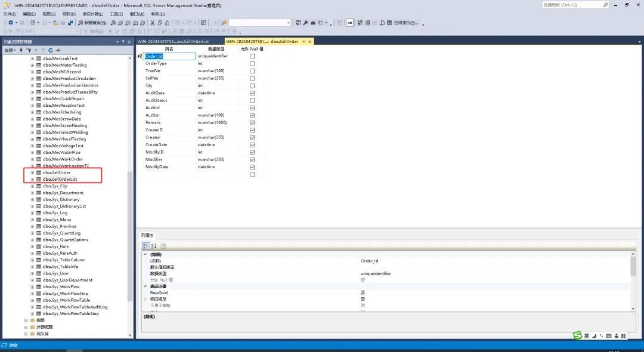
Task: Click the Manage Indexes and Keys toolbar icon
Action: point(367,23)
